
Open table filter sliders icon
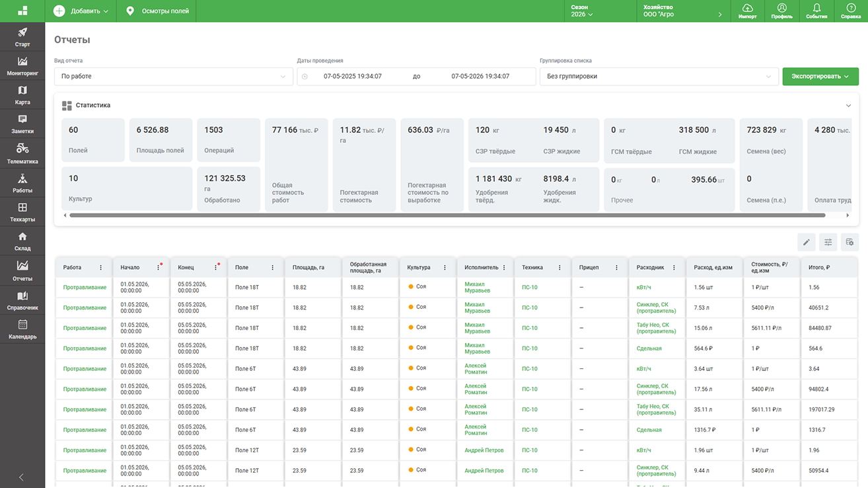point(828,243)
